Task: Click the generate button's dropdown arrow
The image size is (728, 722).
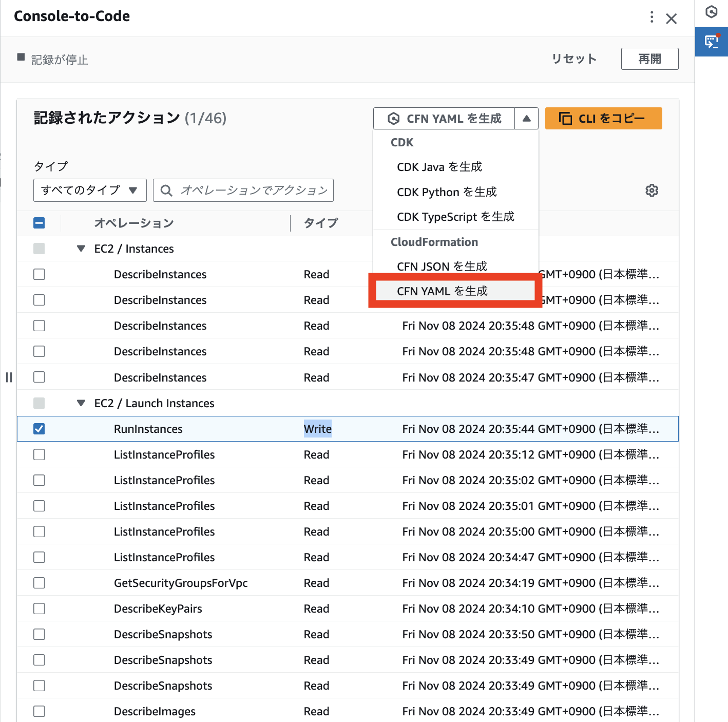Action: point(526,118)
